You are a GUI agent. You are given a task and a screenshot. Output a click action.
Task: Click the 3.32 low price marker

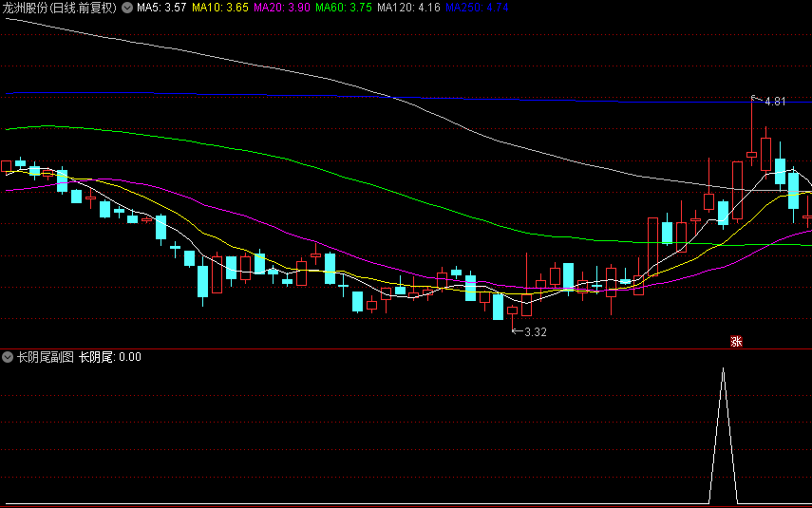pyautogui.click(x=535, y=332)
